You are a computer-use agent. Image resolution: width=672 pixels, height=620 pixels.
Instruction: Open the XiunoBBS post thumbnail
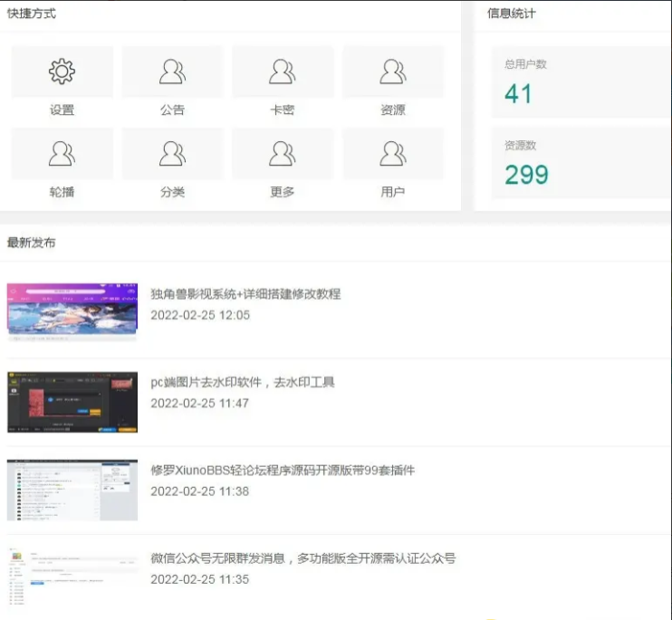point(72,489)
